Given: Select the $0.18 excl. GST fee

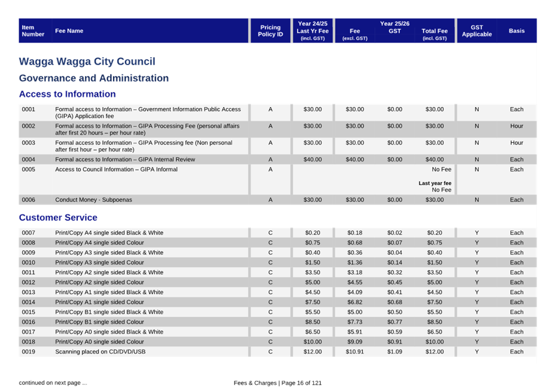Looking at the screenshot, I should coord(355,233).
